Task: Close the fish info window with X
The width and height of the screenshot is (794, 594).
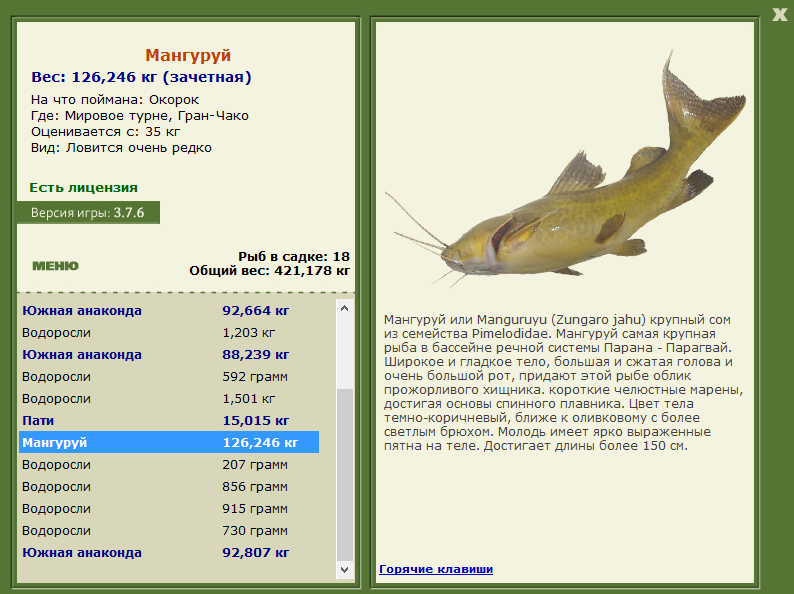Action: (x=779, y=14)
